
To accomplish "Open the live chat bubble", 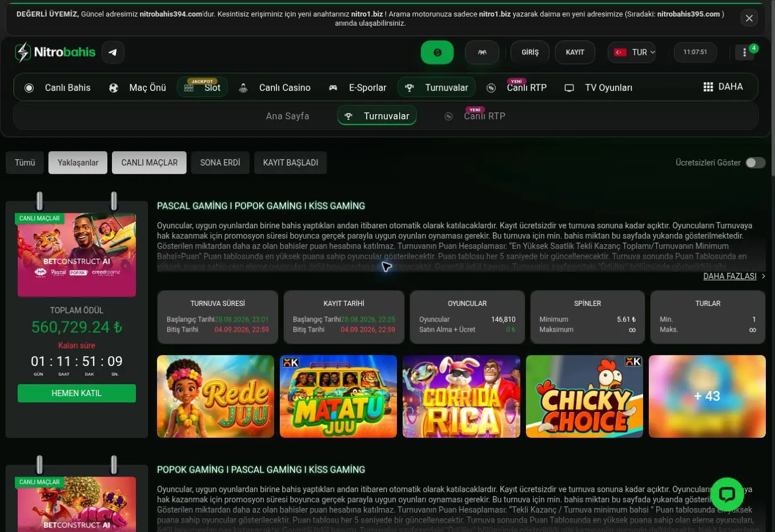I will click(727, 494).
